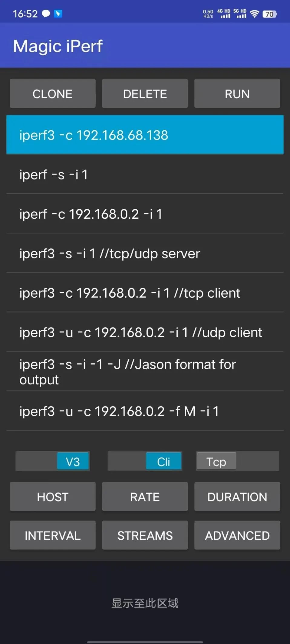Toggle the V3 version switch

pyautogui.click(x=73, y=461)
